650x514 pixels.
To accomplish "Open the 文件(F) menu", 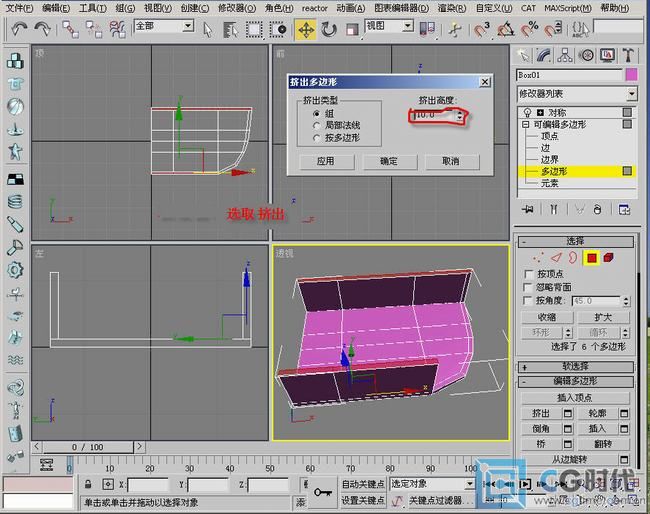I will pos(19,8).
